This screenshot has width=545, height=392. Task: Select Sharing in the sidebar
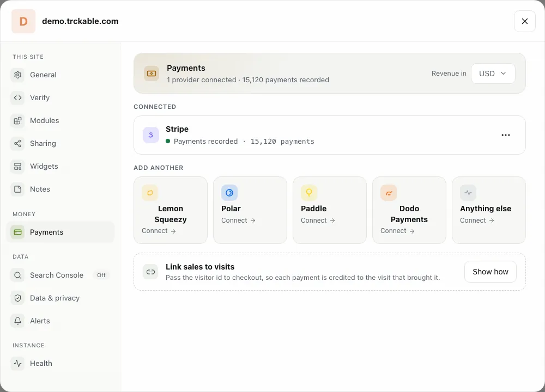[60, 143]
